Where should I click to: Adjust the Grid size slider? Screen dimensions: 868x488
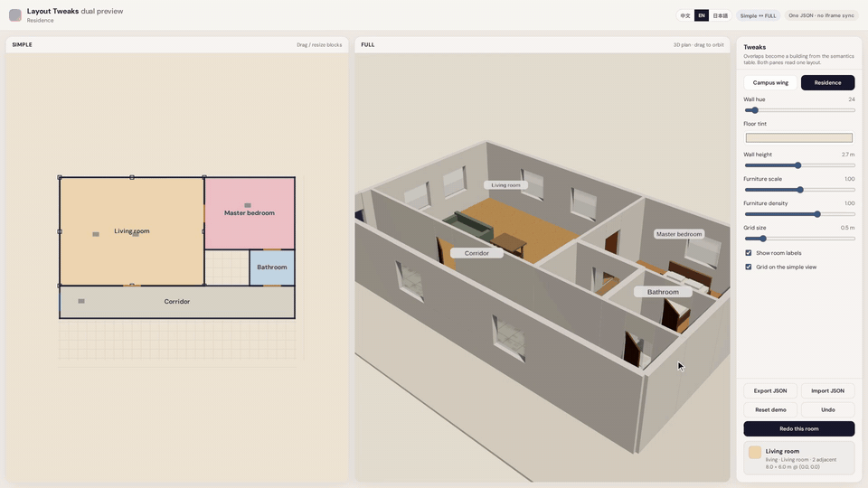pos(799,239)
